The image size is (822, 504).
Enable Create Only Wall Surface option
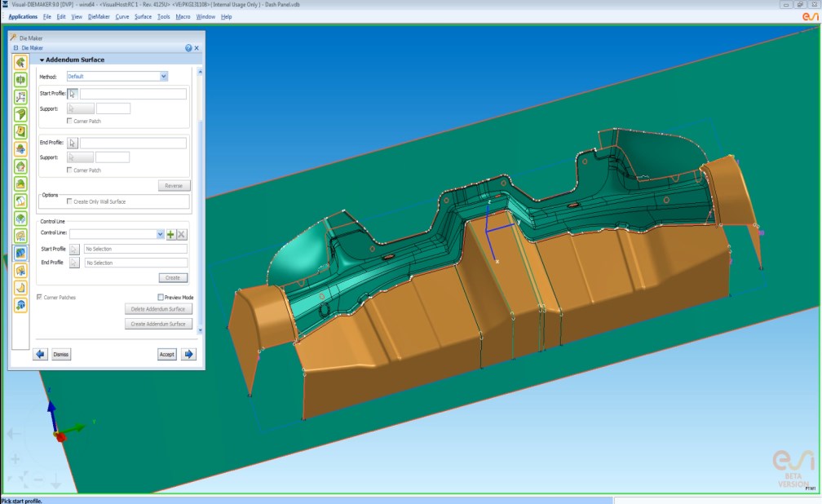70,201
